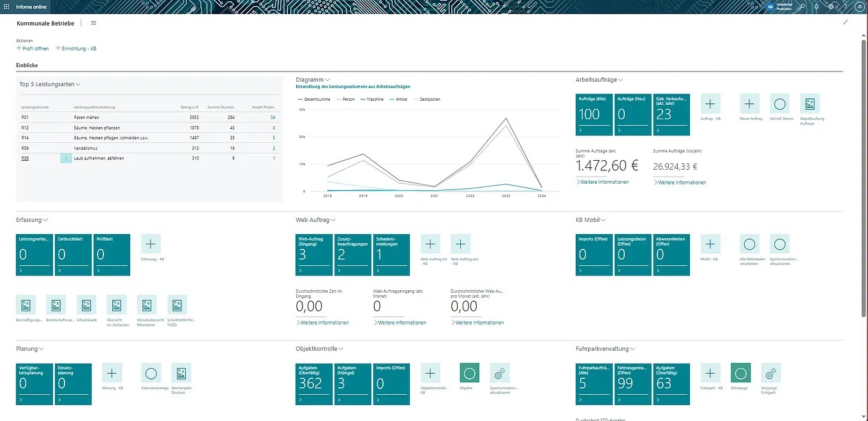The height and width of the screenshot is (421, 868).
Task: Open the Diagramm dropdown chevron
Action: pos(327,80)
